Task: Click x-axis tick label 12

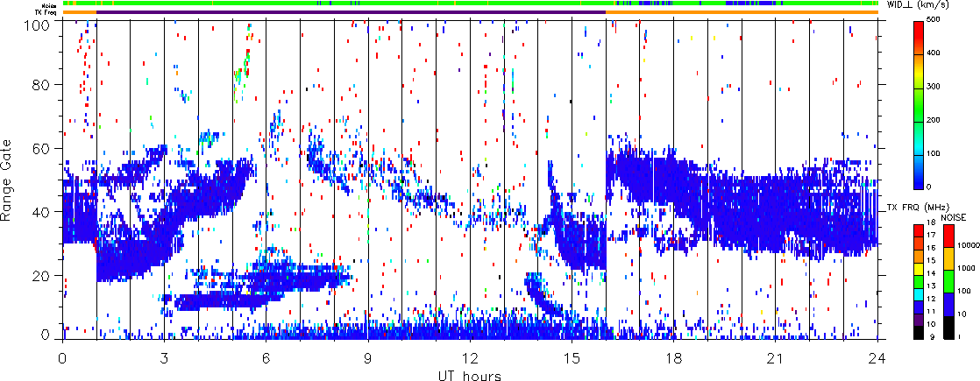Action: (x=470, y=357)
